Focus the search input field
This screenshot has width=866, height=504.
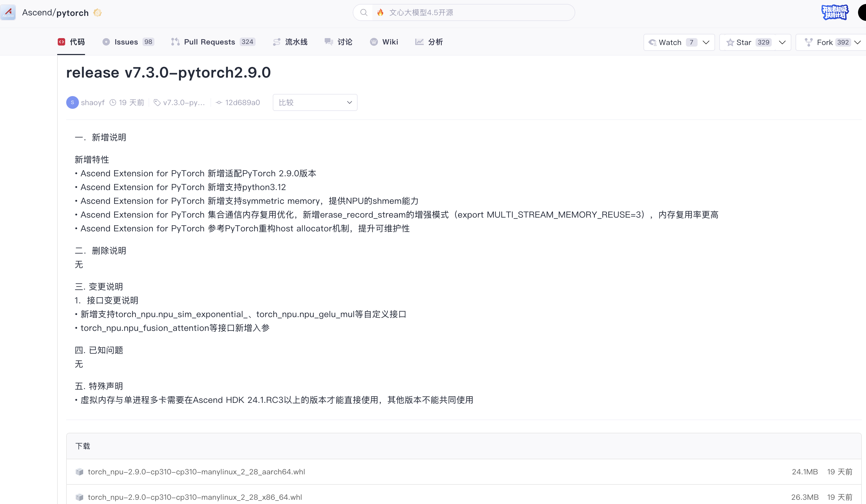tap(474, 13)
